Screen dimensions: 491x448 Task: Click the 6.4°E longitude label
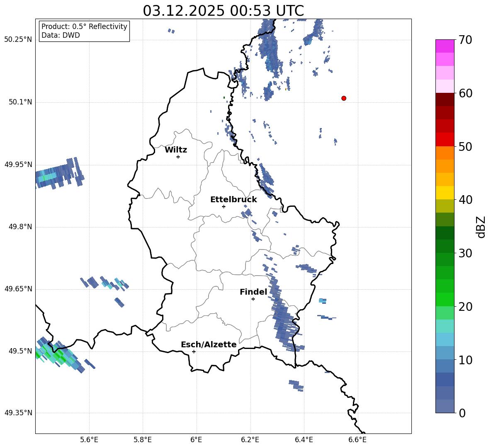pos(304,440)
